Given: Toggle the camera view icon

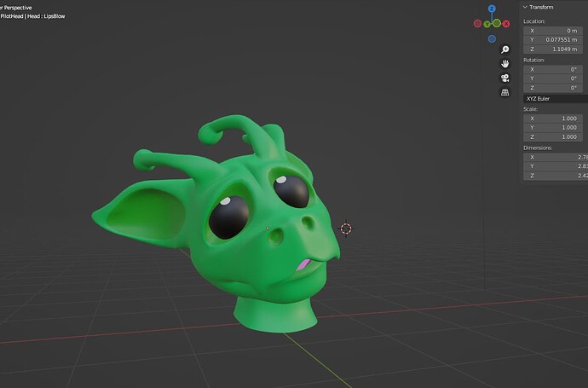Looking at the screenshot, I should (505, 78).
